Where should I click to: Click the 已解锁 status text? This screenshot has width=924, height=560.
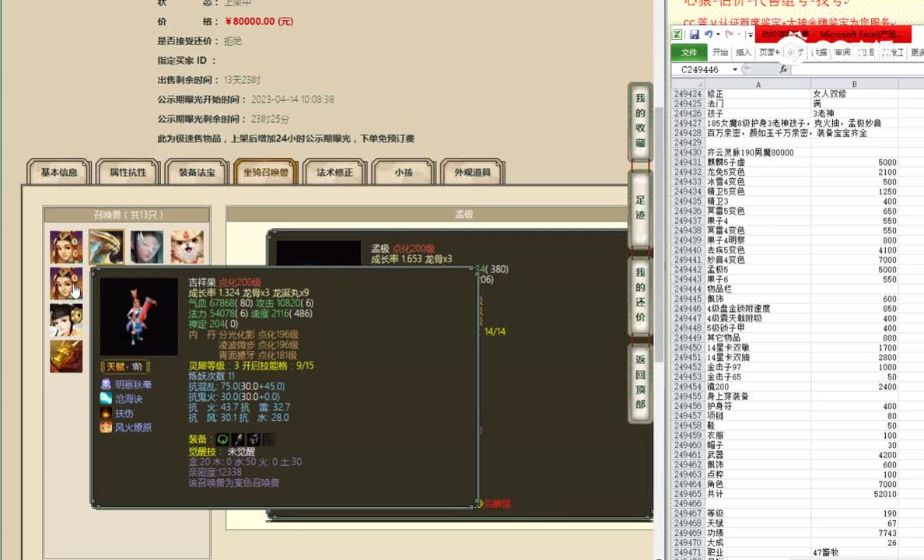tap(497, 504)
